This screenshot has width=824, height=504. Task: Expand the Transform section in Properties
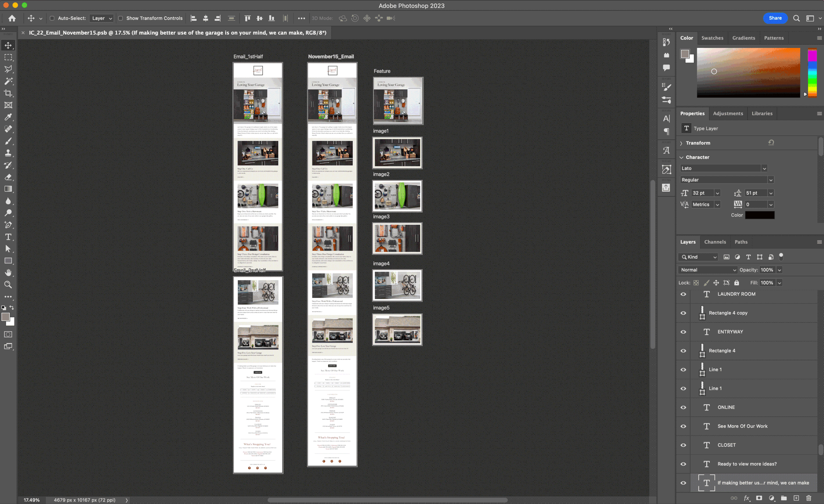point(681,143)
